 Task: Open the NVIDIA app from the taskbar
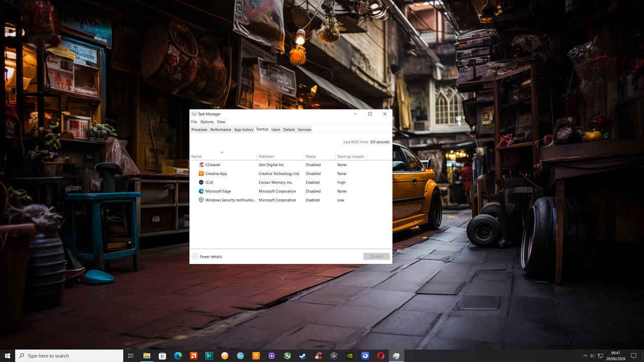(x=349, y=356)
